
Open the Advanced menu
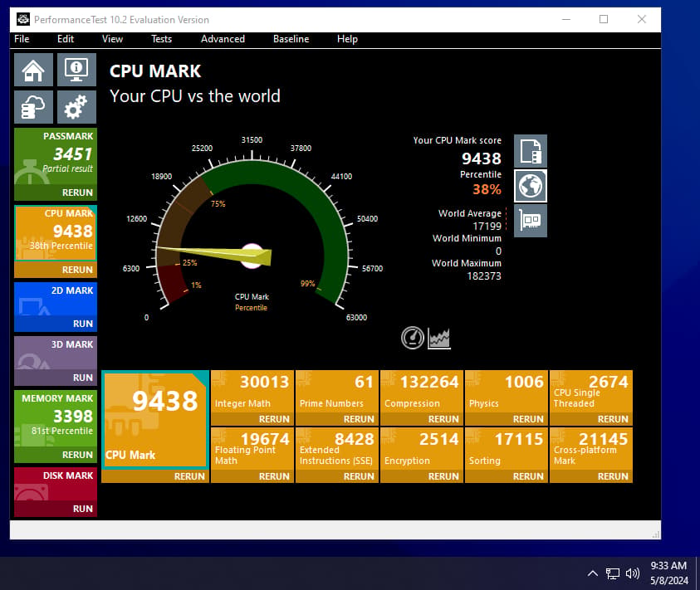[x=223, y=39]
